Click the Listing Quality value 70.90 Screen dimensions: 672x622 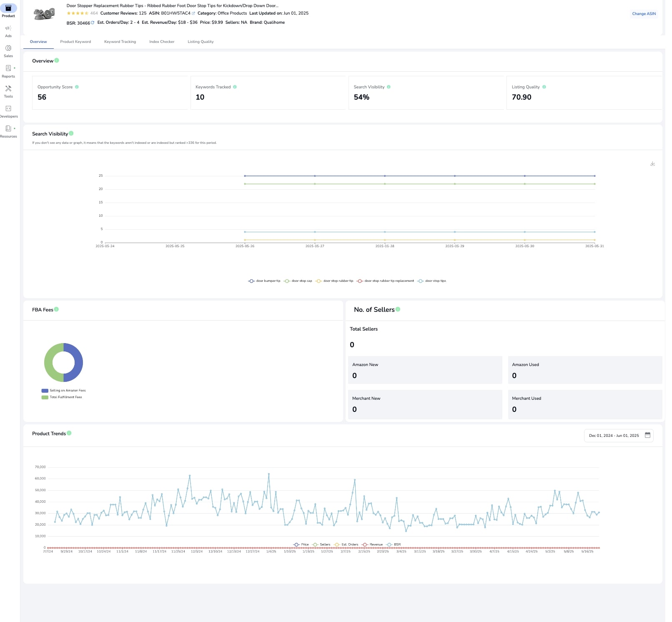tap(522, 97)
